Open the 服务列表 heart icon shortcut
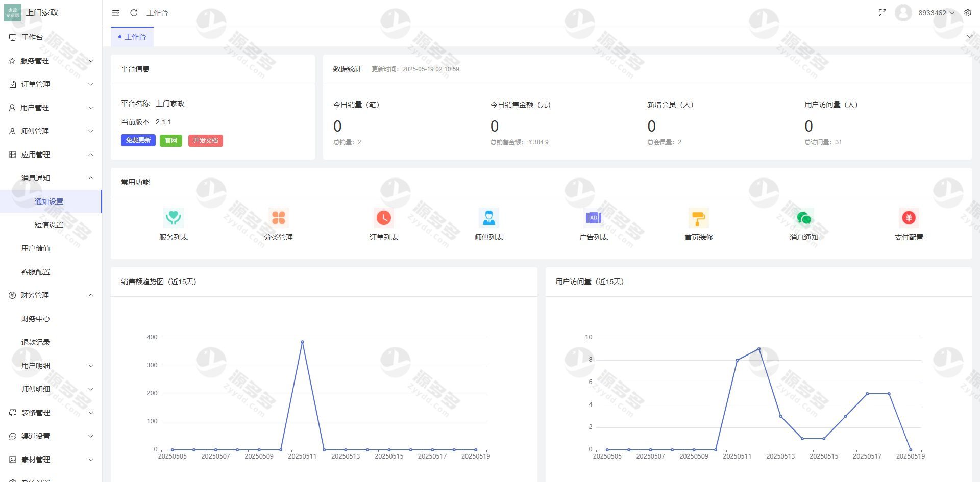Image resolution: width=980 pixels, height=482 pixels. pyautogui.click(x=174, y=218)
